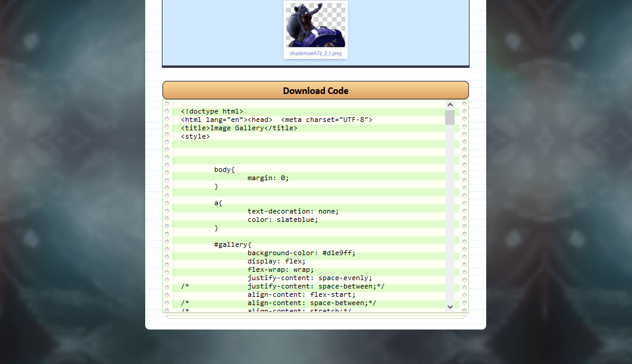Click the color: slateblue; line

[x=283, y=219]
